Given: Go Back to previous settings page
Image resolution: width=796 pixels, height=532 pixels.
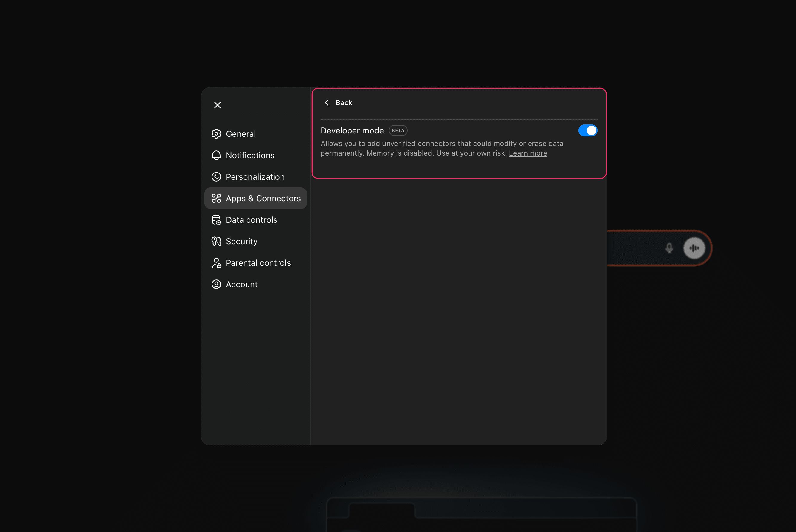Looking at the screenshot, I should tap(343, 103).
